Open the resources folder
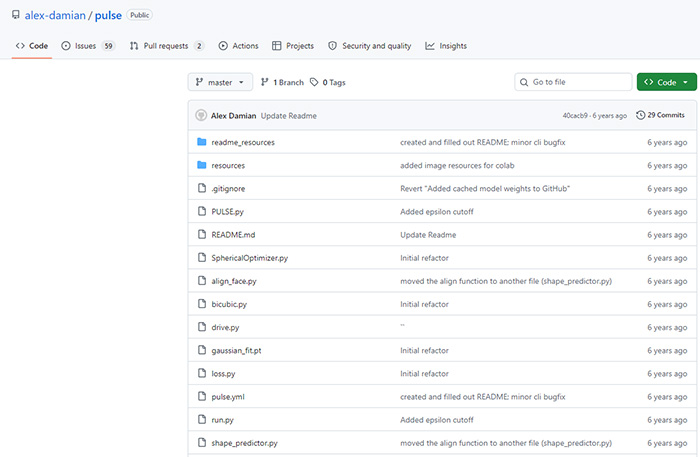 pos(228,166)
